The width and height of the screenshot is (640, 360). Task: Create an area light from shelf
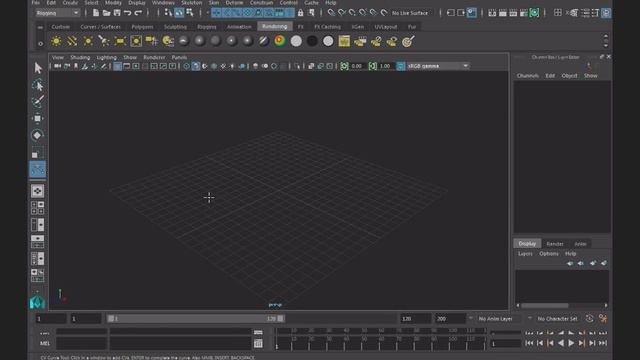click(120, 41)
